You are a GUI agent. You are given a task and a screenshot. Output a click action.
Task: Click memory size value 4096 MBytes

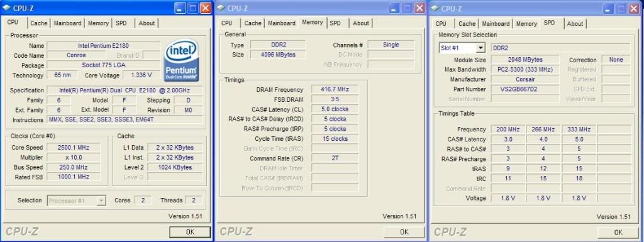pos(277,55)
